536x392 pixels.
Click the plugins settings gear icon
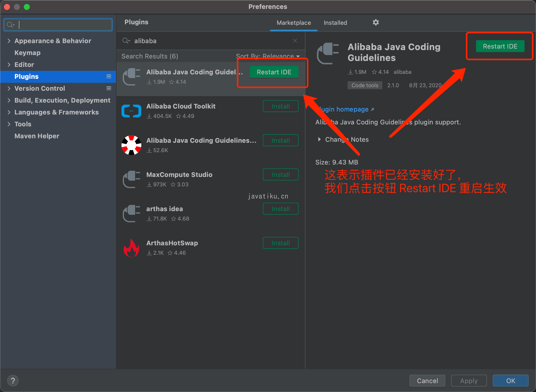(376, 23)
